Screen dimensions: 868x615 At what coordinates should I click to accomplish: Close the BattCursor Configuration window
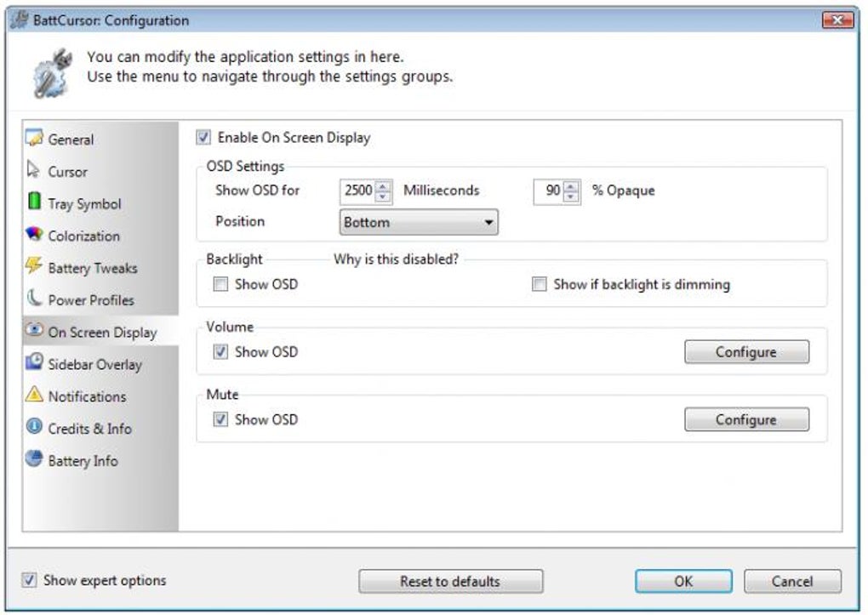838,20
